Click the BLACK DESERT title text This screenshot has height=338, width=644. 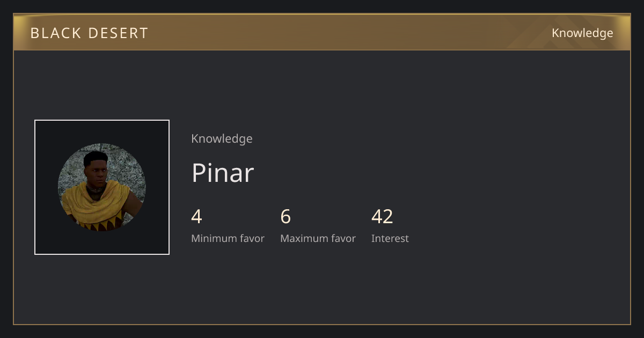click(x=89, y=33)
